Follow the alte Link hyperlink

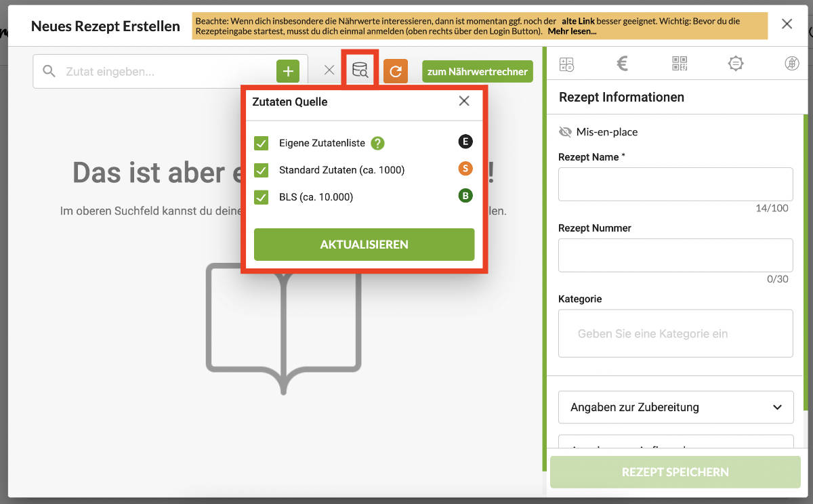(578, 22)
